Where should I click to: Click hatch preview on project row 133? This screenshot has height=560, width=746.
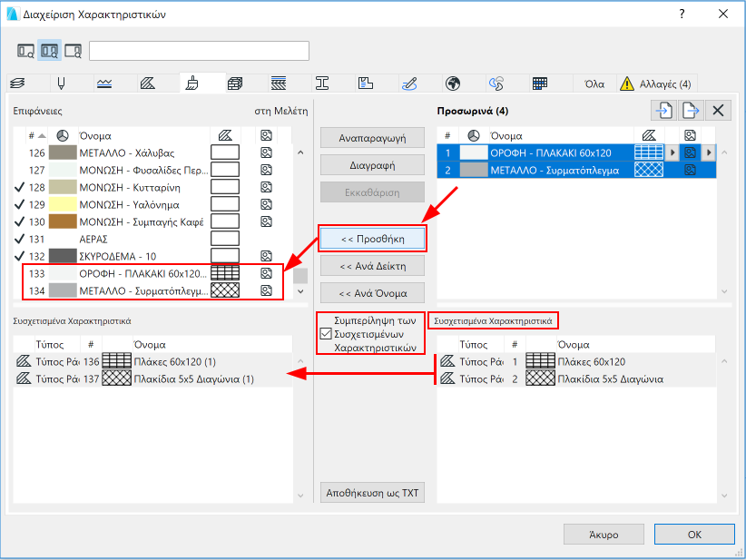pos(225,273)
